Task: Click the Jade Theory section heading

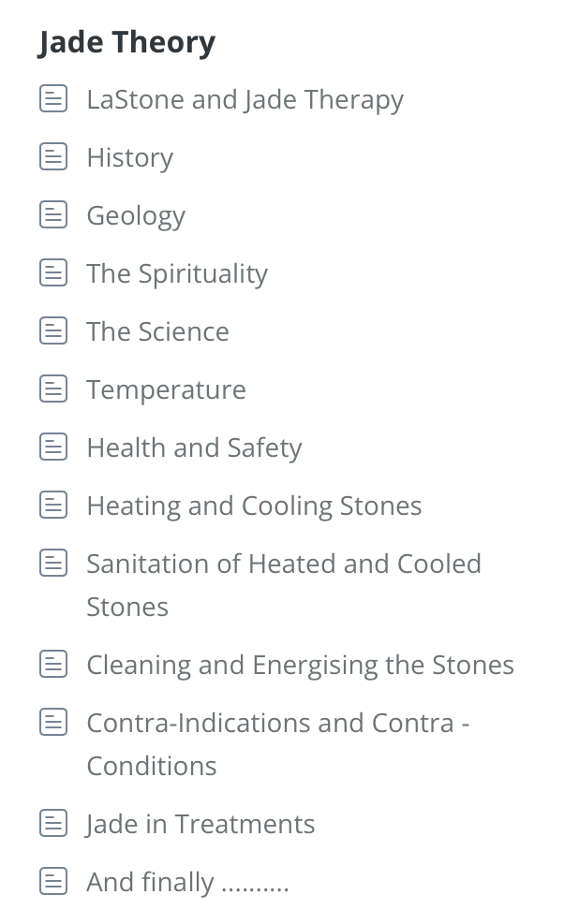Action: coord(126,42)
